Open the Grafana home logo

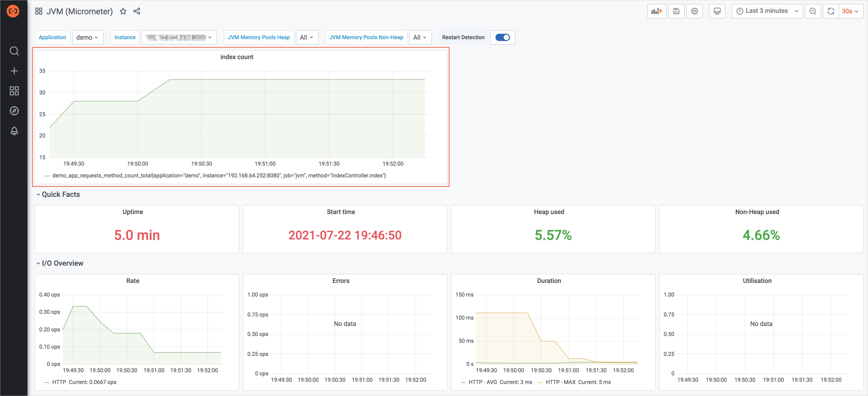13,11
